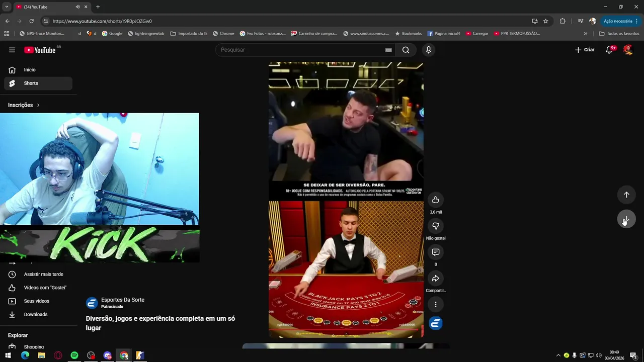Open the Windows notification center
Image resolution: width=644 pixels, height=362 pixels.
(x=633, y=355)
